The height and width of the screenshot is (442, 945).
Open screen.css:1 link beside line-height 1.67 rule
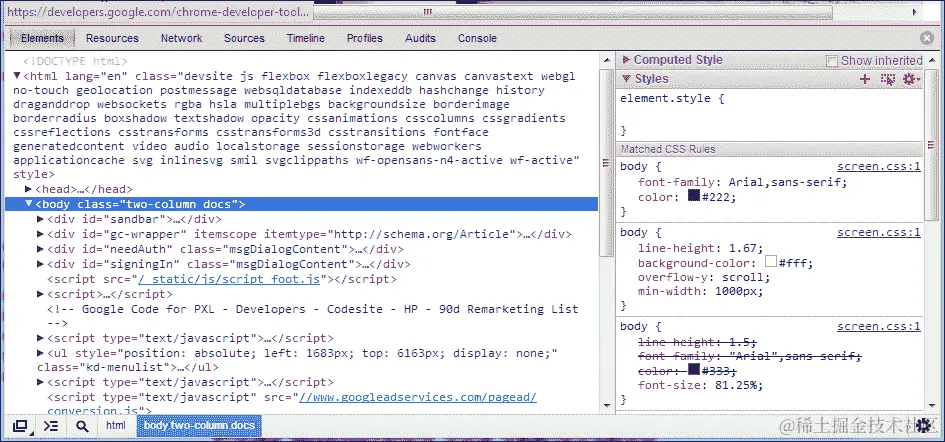click(x=879, y=233)
